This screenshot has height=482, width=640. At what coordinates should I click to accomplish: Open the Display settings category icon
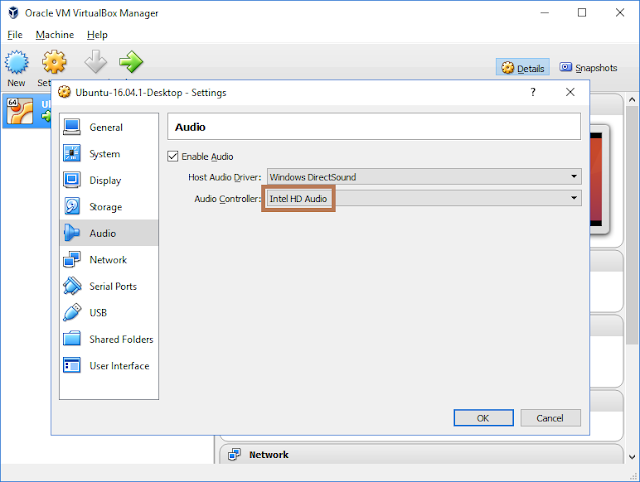(72, 180)
